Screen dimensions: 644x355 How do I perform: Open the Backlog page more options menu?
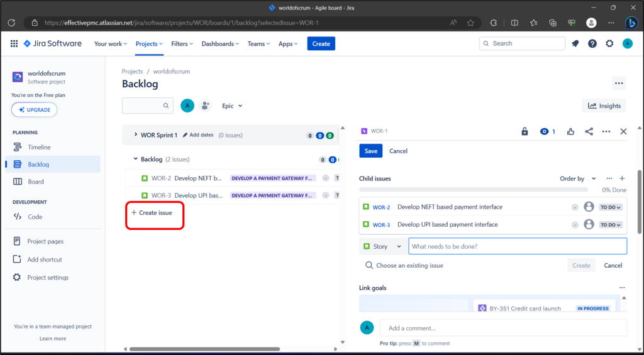[619, 84]
